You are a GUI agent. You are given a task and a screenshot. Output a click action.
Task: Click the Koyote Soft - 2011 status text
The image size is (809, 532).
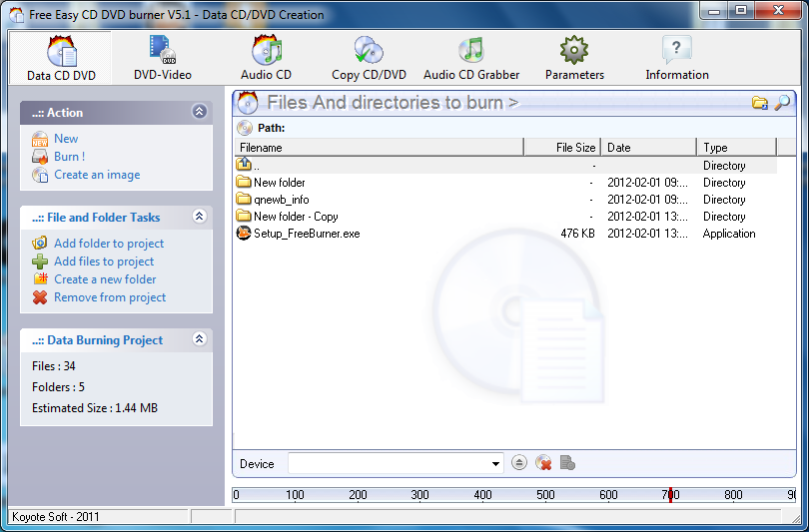[x=56, y=517]
